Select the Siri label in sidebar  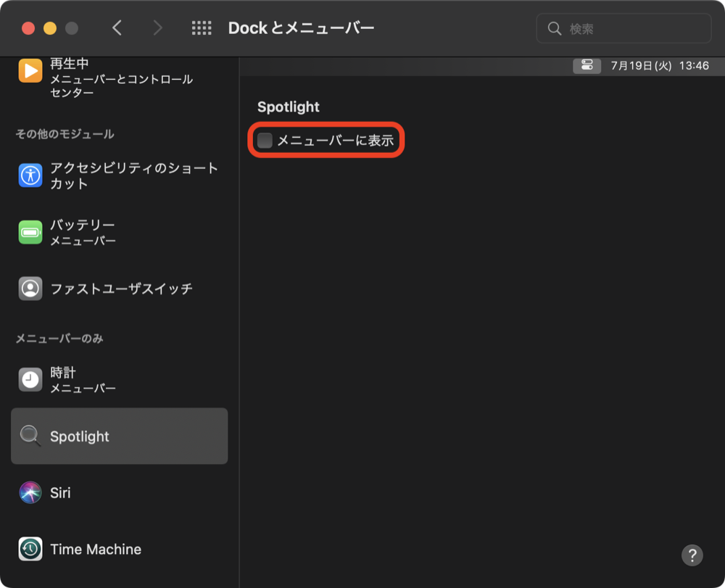60,493
